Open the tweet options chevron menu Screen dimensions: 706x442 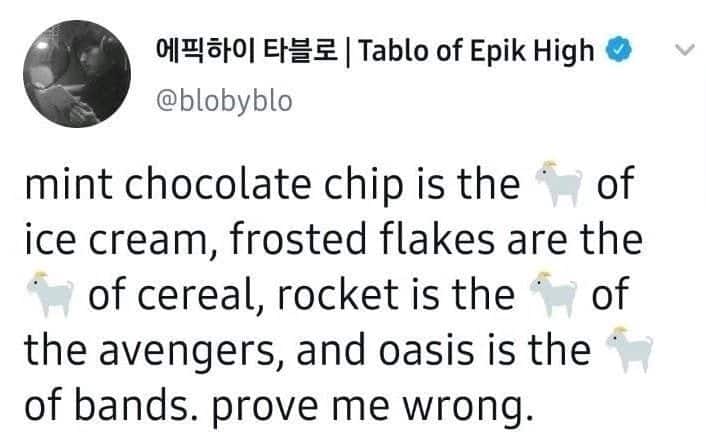pyautogui.click(x=684, y=51)
